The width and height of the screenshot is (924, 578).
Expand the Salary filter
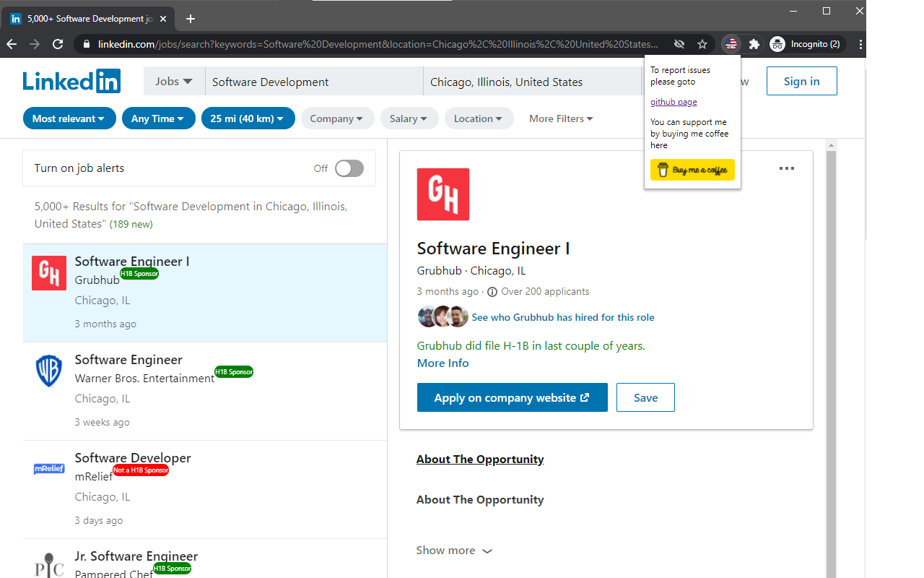pyautogui.click(x=409, y=118)
